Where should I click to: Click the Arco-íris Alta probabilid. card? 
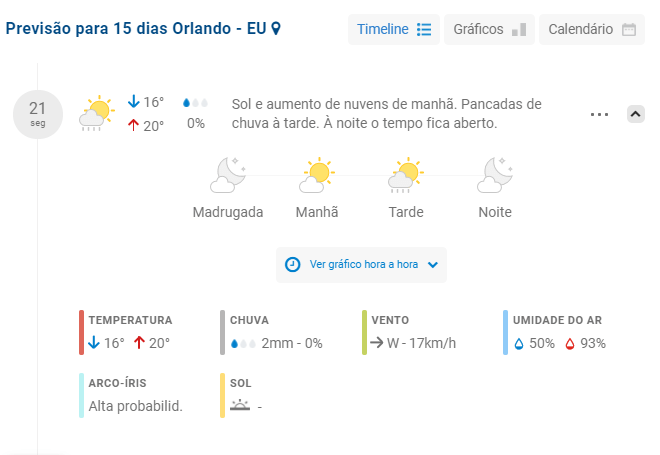click(x=135, y=395)
